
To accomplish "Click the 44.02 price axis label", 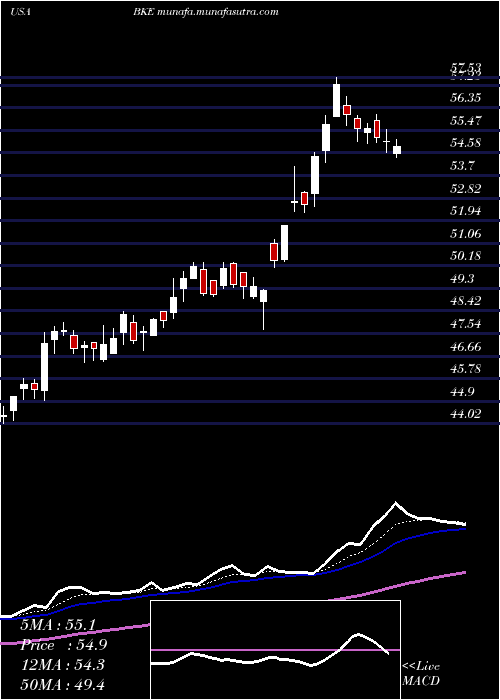I will [466, 414].
